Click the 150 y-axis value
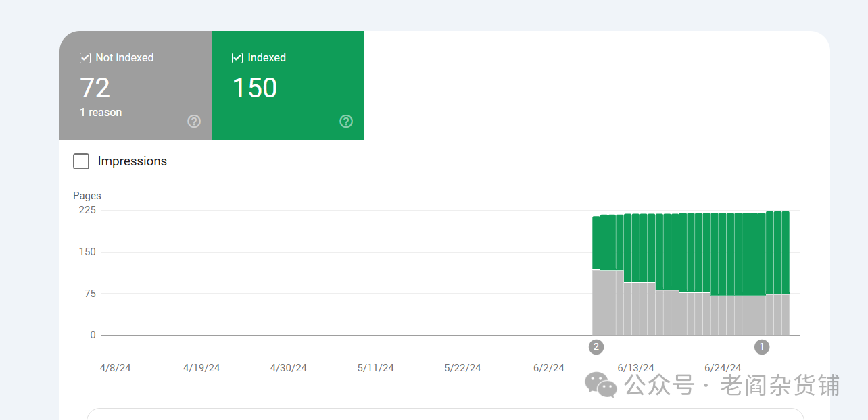868x420 pixels. 87,252
